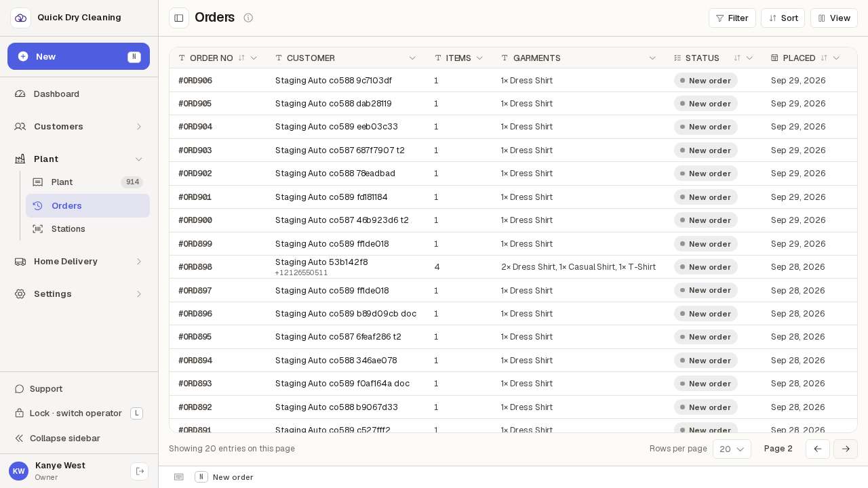Click the Sort button in toolbar
Viewport: 868px width, 488px height.
tap(783, 18)
